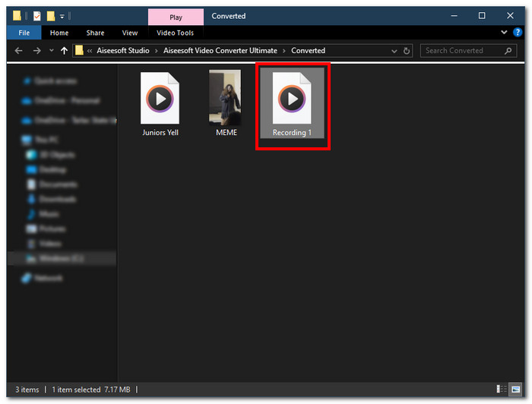Show hidden path folders via double chevron
The height and width of the screenshot is (404, 532).
(90, 51)
